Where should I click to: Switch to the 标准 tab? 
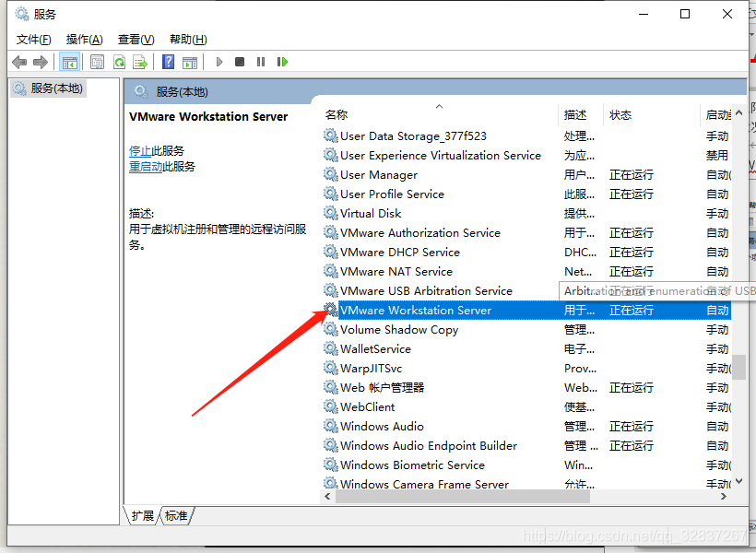176,516
